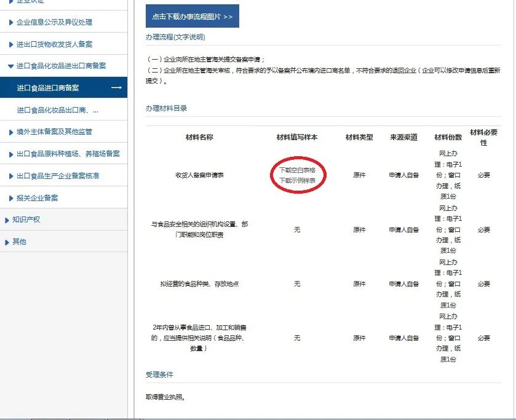Open 进口食品化妆品出口商 sidebar item
This screenshot has width=516, height=420.
57,111
